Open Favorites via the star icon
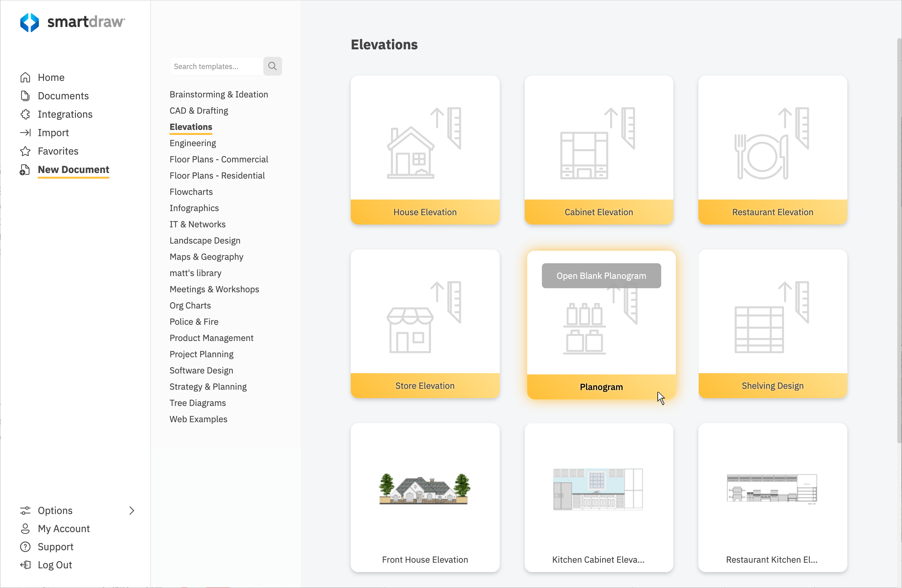 tap(25, 151)
